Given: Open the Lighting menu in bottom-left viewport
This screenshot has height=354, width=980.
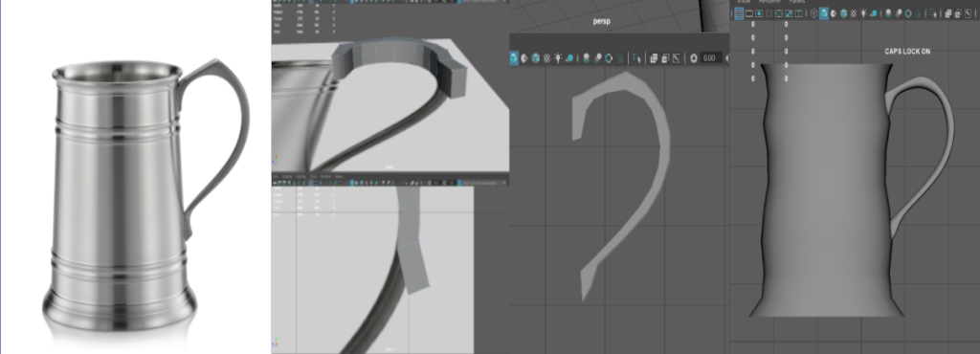Looking at the screenshot, I should 301,176.
